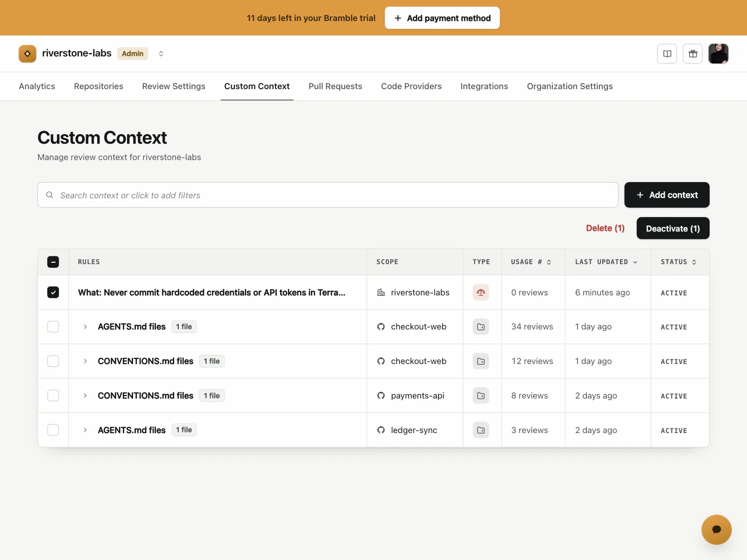Viewport: 747px width, 560px height.
Task: Select the AGENTS.md checkout-web row checkbox
Action: tap(53, 327)
